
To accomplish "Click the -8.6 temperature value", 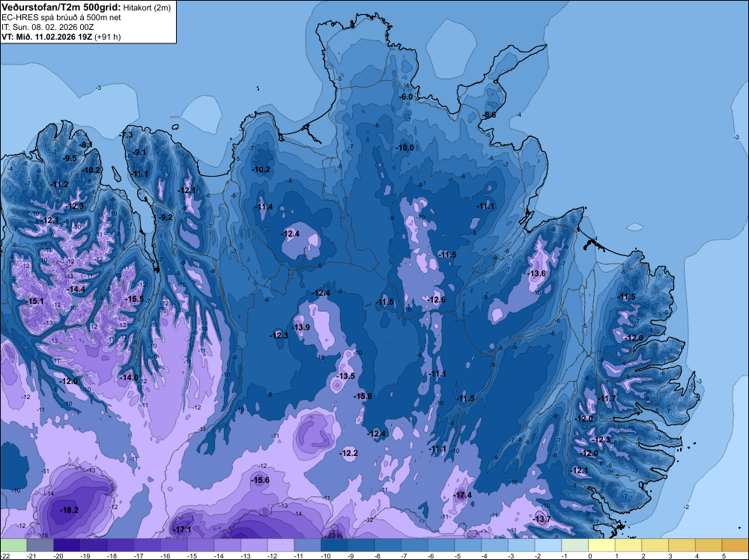I will (x=488, y=115).
